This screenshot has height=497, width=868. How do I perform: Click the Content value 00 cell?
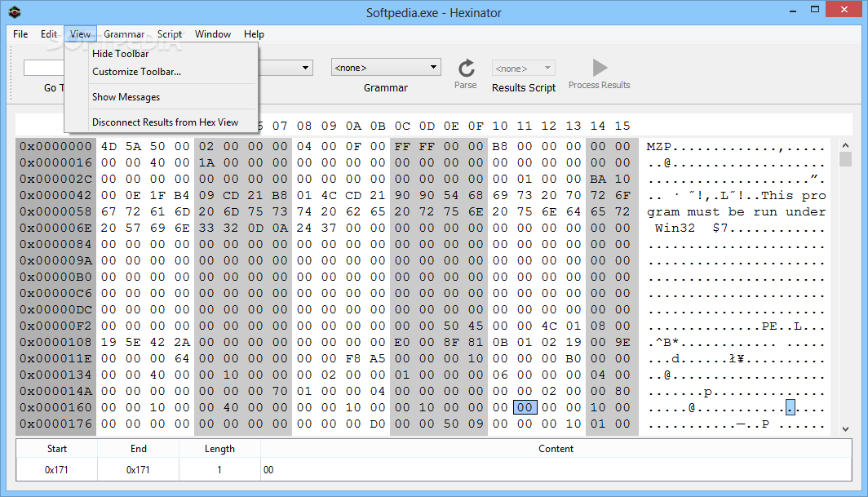[x=556, y=470]
